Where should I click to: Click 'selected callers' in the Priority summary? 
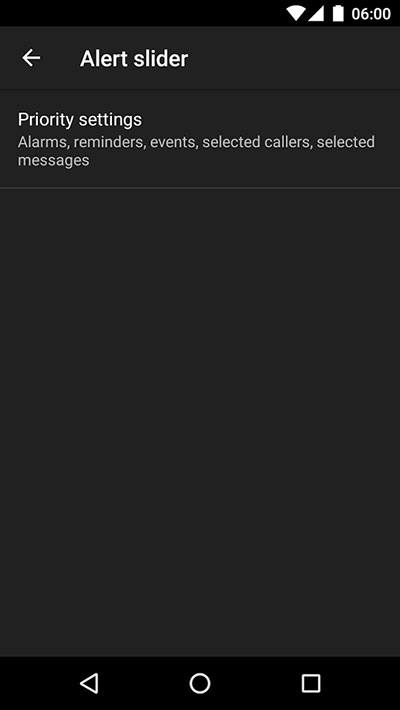pyautogui.click(x=258, y=142)
